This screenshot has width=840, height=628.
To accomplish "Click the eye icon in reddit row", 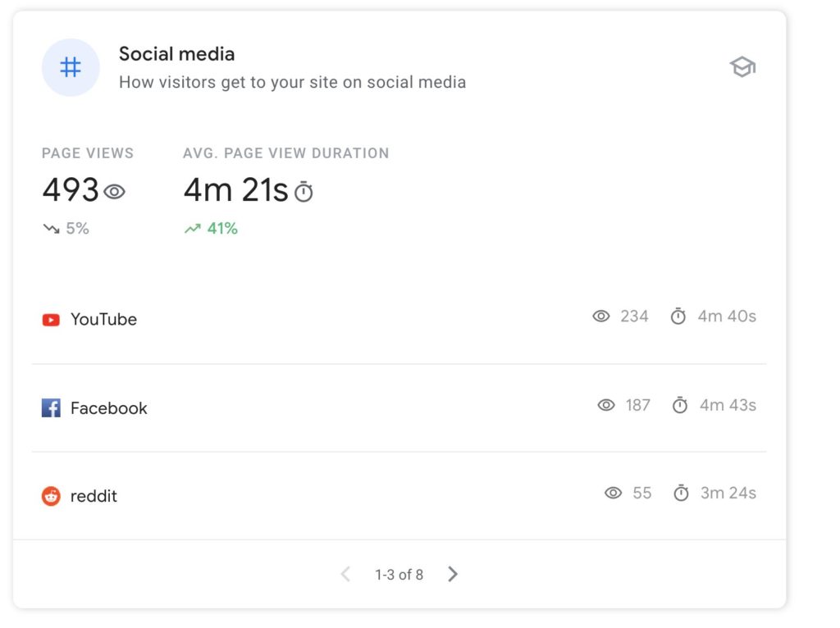I will click(614, 493).
